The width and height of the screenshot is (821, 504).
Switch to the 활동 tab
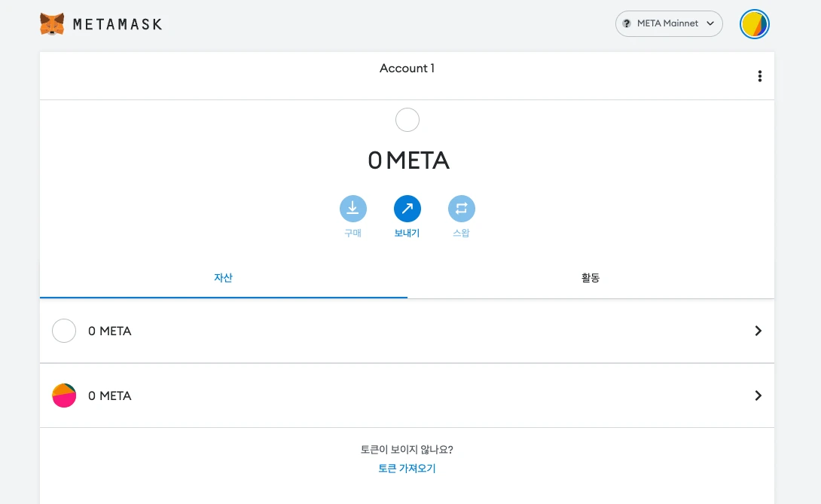click(x=591, y=278)
